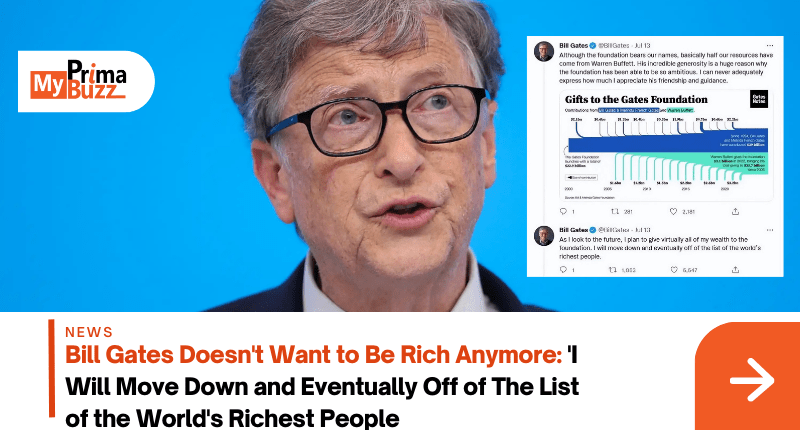Share the first tweet with upload icon

(735, 211)
